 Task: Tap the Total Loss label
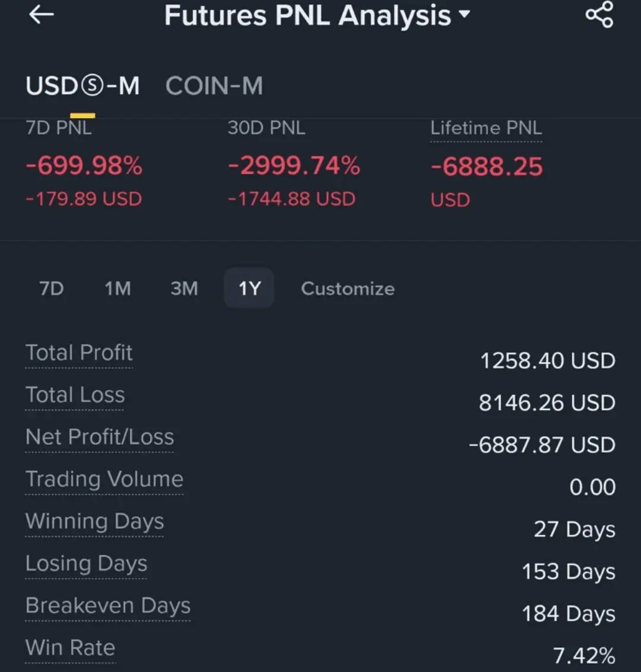tap(75, 395)
